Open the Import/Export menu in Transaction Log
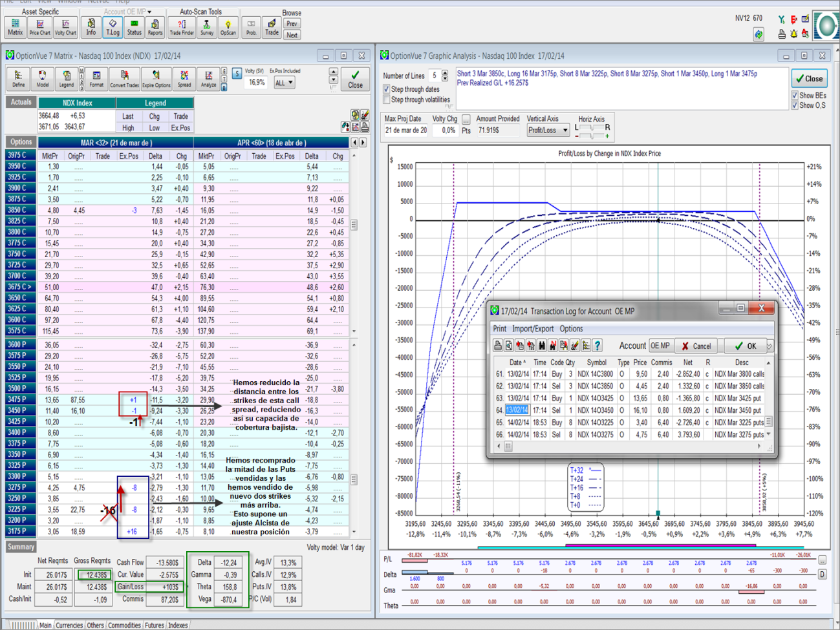 coord(533,329)
